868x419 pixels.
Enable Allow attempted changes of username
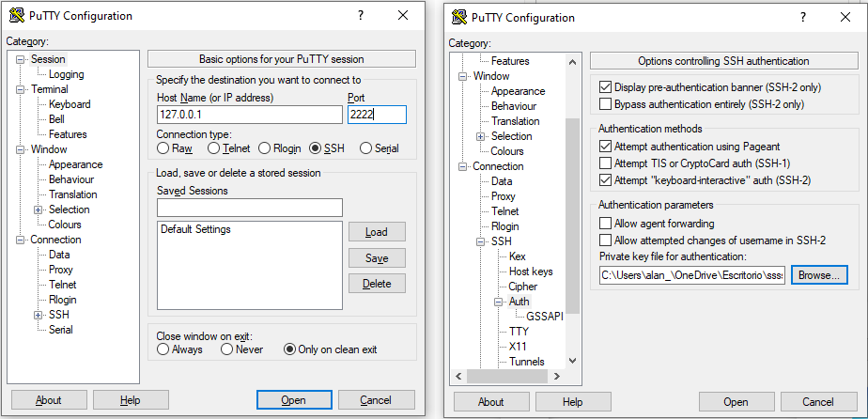(606, 241)
